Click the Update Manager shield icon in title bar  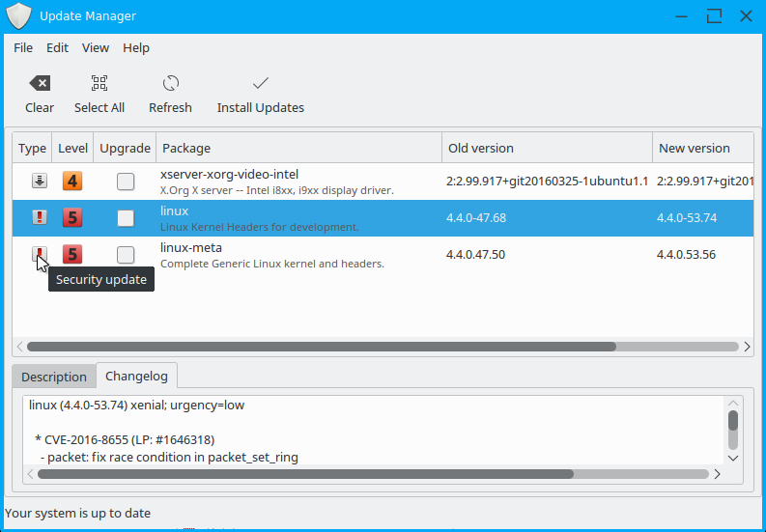19,16
